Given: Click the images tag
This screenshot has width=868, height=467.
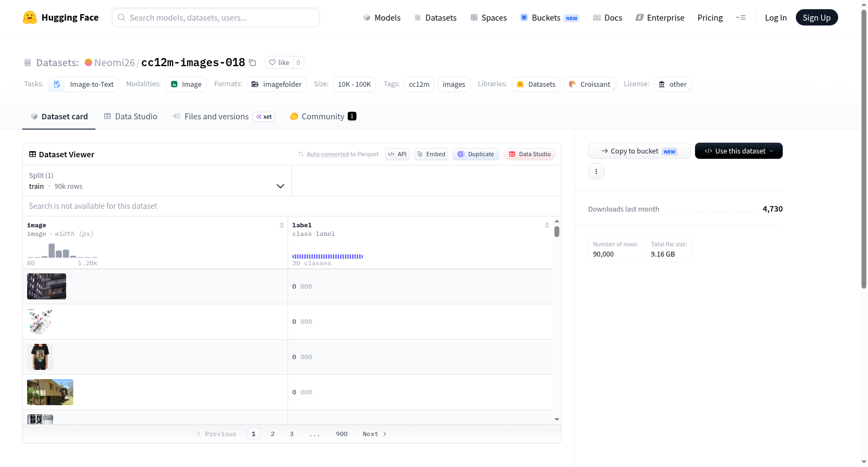Looking at the screenshot, I should 454,84.
